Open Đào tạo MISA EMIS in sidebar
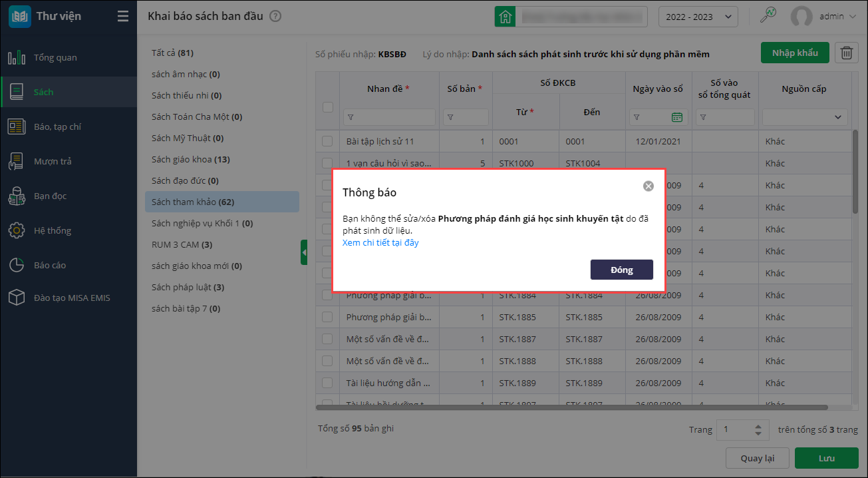 coord(69,298)
